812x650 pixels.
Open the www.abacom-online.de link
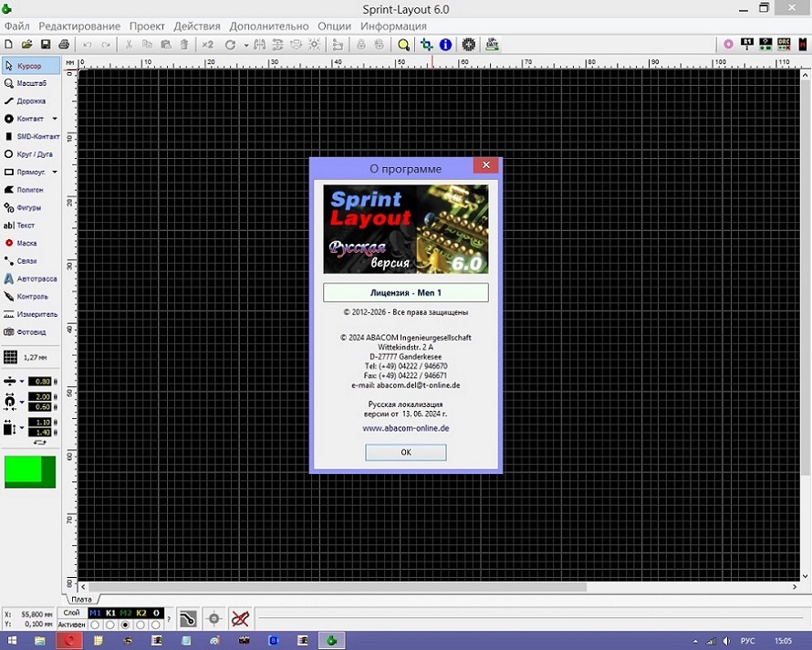(405, 428)
